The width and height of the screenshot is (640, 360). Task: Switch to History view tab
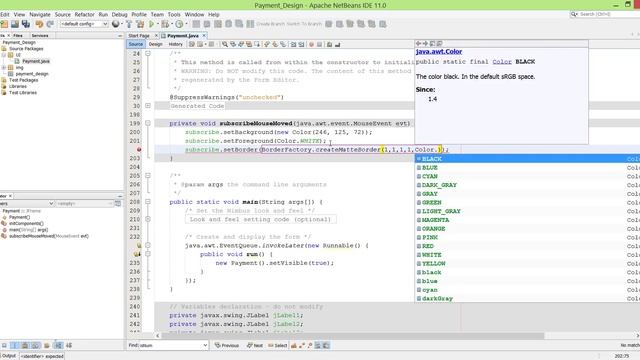click(176, 44)
